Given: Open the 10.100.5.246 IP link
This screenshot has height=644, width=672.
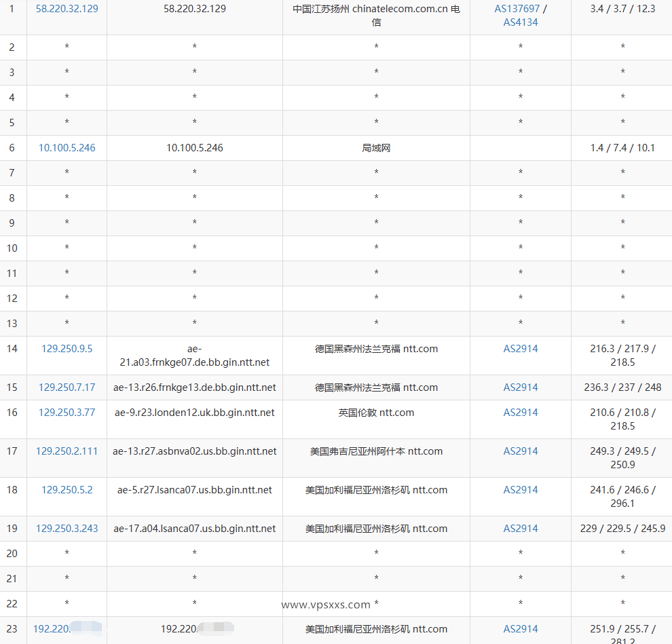Looking at the screenshot, I should click(67, 148).
